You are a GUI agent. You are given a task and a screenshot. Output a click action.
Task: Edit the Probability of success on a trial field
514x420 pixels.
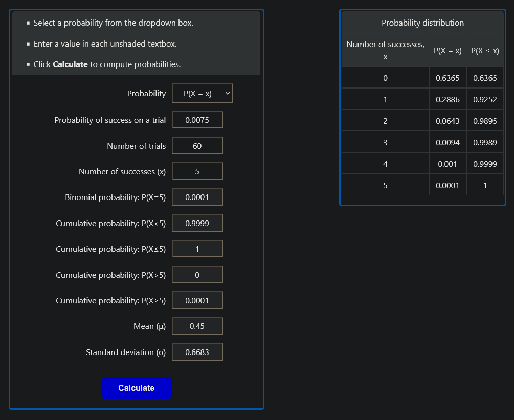pos(197,120)
